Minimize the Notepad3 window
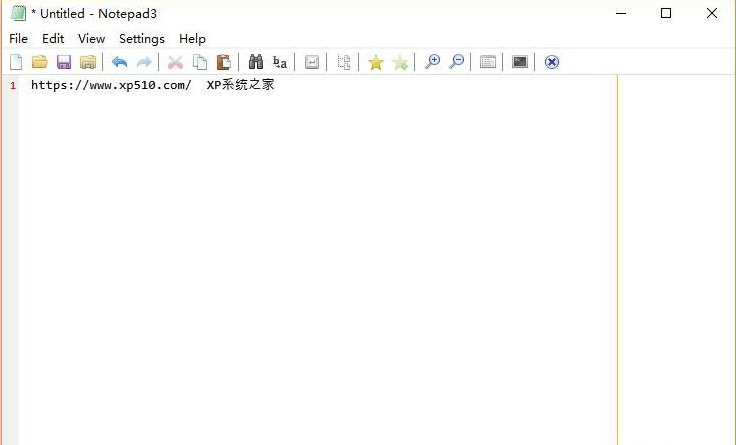 pyautogui.click(x=621, y=13)
